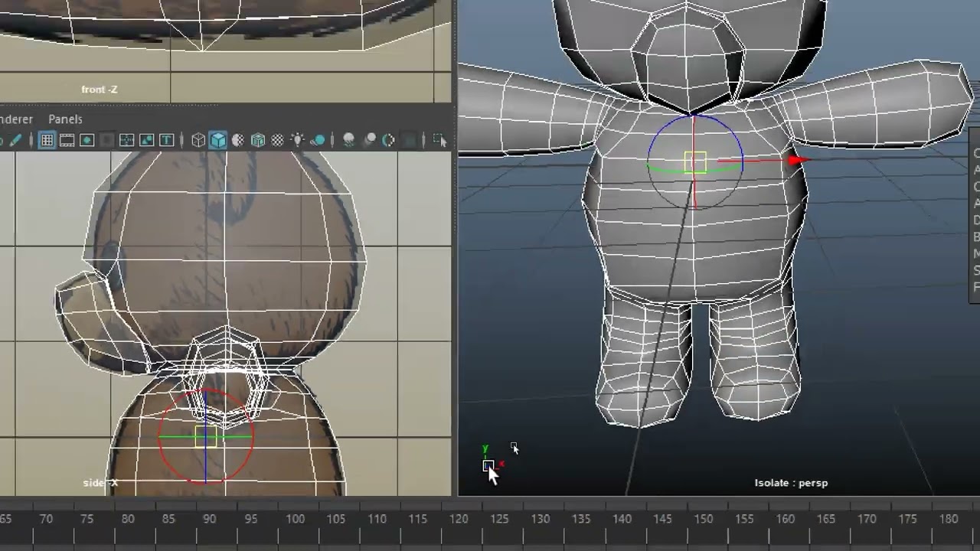
Task: Click the blue rotation ring in perspective view
Action: pyautogui.click(x=695, y=116)
